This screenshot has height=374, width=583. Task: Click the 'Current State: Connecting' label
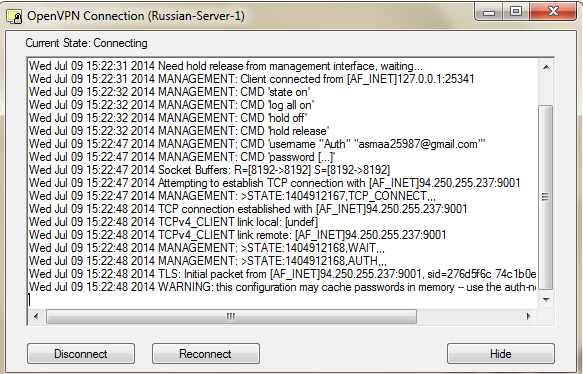tap(86, 43)
